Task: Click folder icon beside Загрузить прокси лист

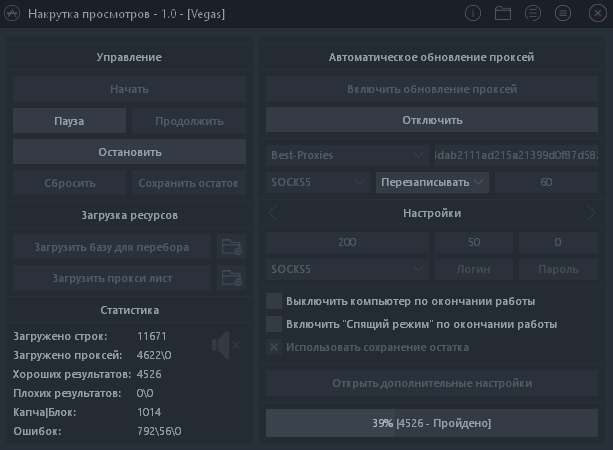Action: [232, 277]
